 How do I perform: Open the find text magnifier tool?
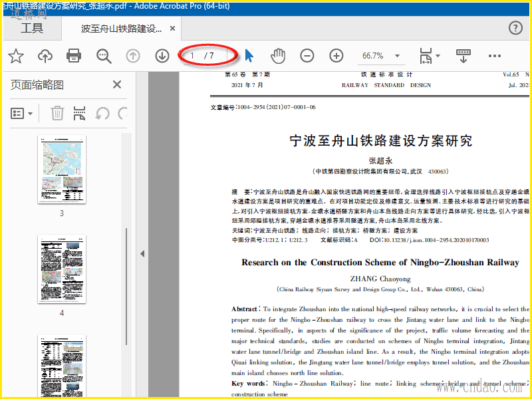(x=104, y=56)
